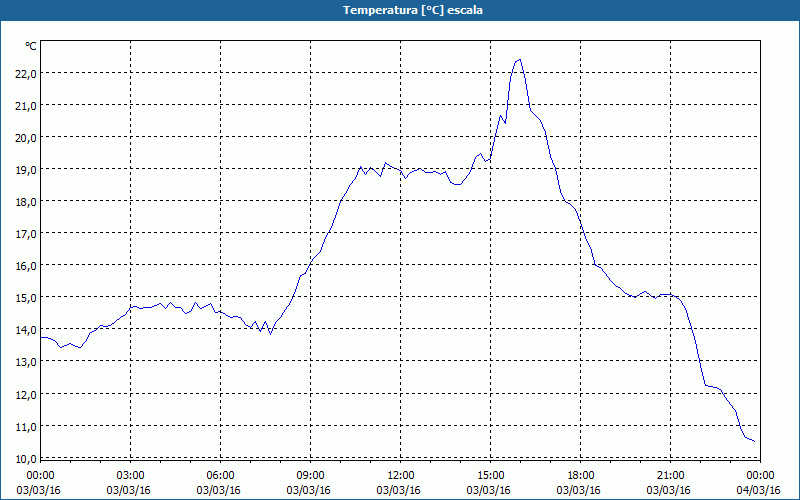
Task: Click the 00:00 time label above 04/03/16
Action: (x=760, y=476)
